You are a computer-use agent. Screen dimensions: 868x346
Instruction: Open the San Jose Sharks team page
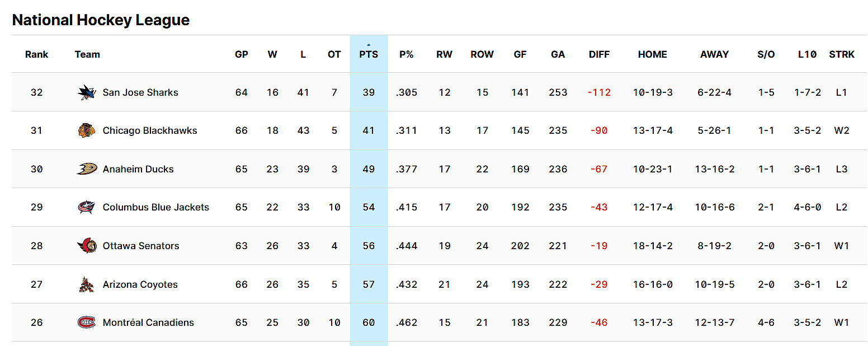click(140, 92)
